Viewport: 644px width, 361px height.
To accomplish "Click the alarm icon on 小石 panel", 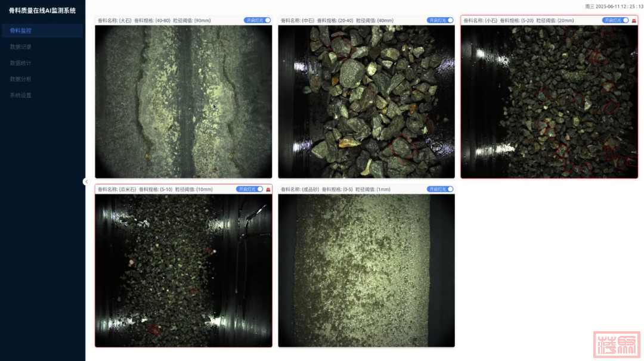I will 634,20.
